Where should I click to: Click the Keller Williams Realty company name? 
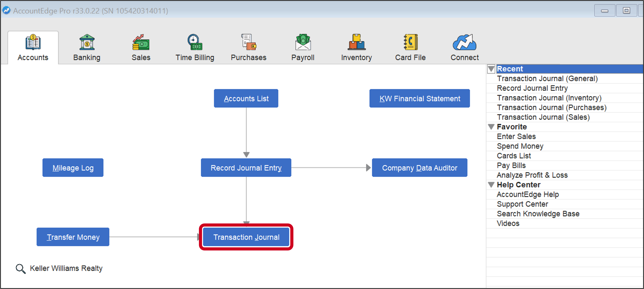[x=66, y=268]
